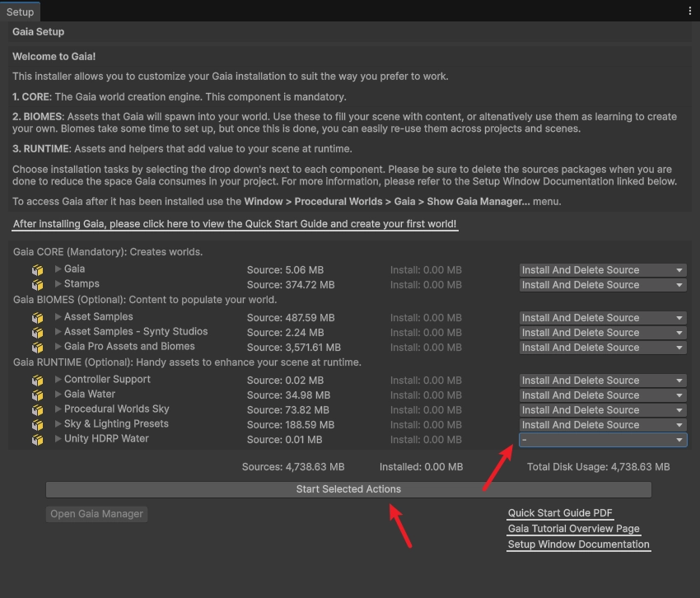Click the package icon beside Gaia
Screen dimensions: 700x598
pyautogui.click(x=38, y=269)
